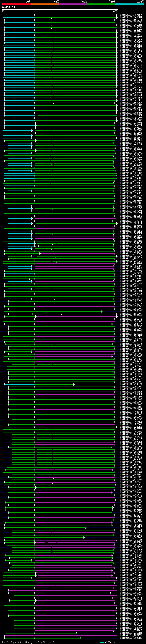The height and width of the screenshot is (644, 146).
Task: Select the UniRef100_C5LNP3 label
Action: (131, 77)
